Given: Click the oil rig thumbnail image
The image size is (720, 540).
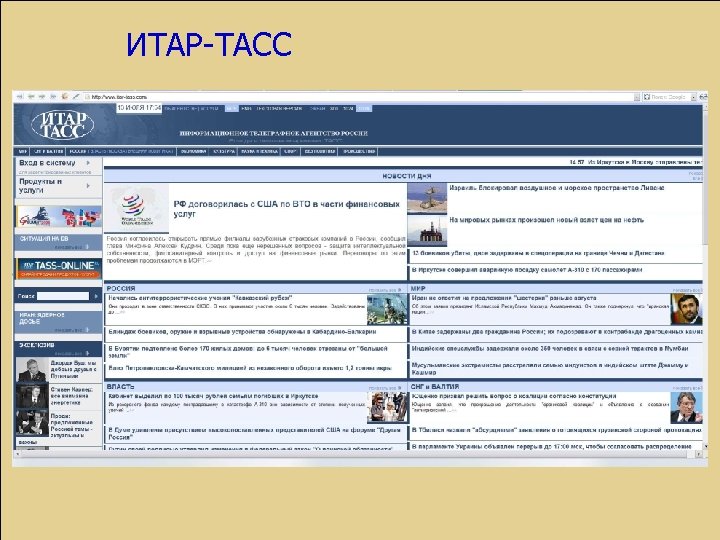Looking at the screenshot, I should 427,231.
